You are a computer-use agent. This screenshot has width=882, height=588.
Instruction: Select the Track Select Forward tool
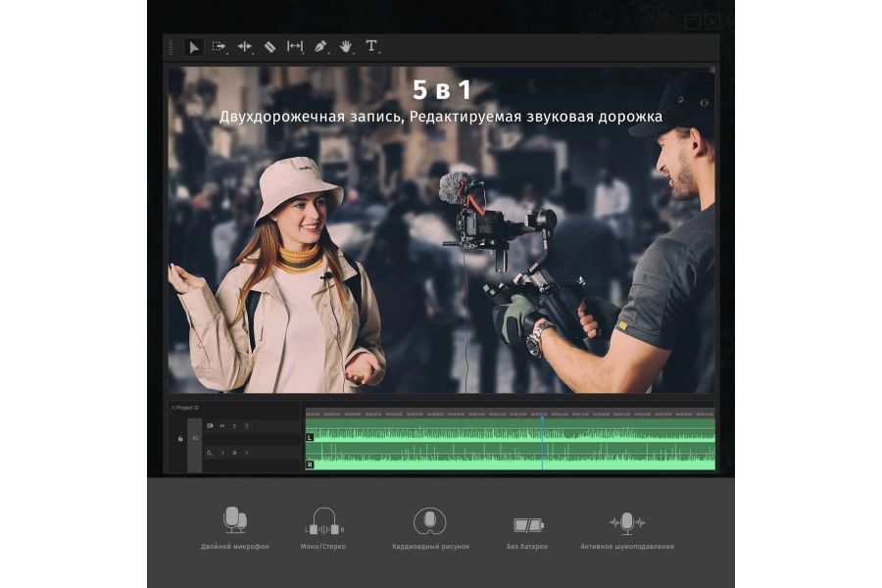[219, 46]
